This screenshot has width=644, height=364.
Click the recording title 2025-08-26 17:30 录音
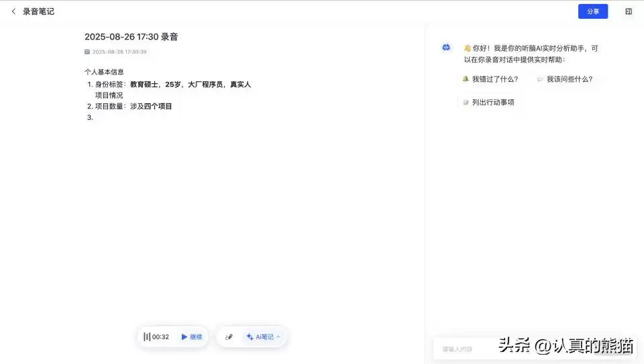(x=131, y=37)
